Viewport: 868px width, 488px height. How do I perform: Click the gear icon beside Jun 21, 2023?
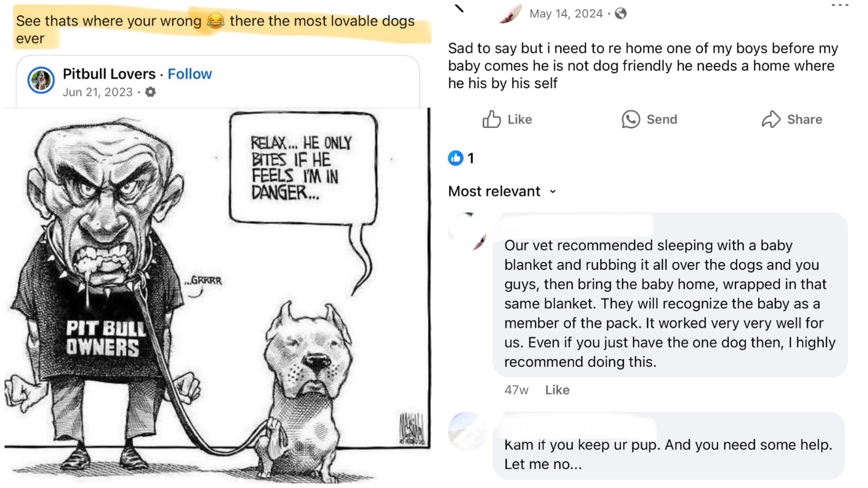tap(151, 92)
